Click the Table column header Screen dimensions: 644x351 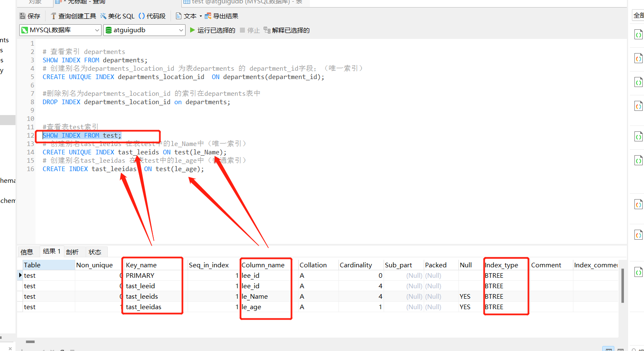(x=48, y=265)
